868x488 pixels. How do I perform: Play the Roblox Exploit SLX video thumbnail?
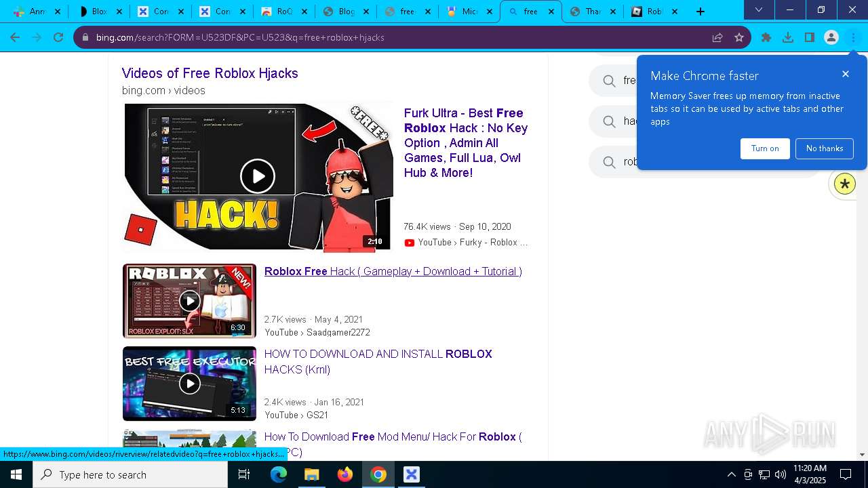(189, 300)
